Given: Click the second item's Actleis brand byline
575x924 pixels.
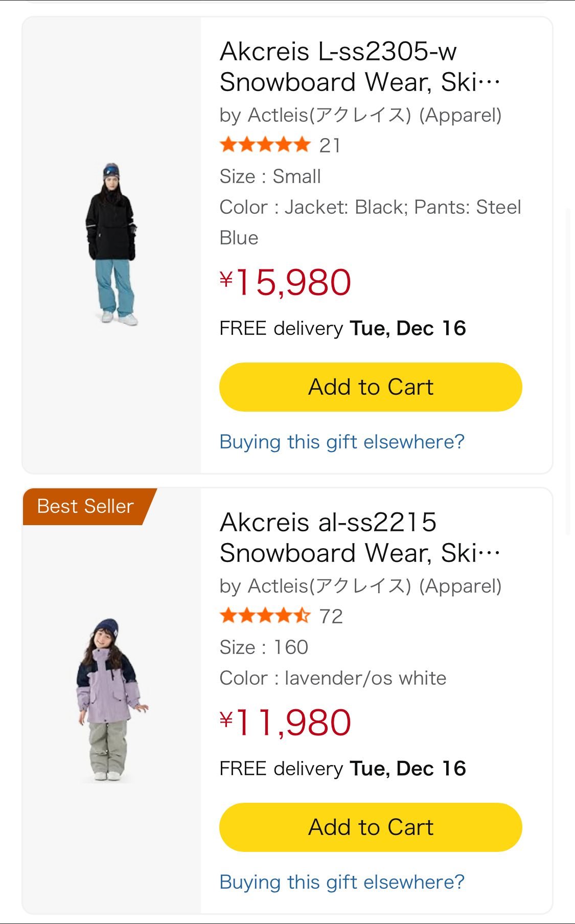Looking at the screenshot, I should click(x=361, y=586).
